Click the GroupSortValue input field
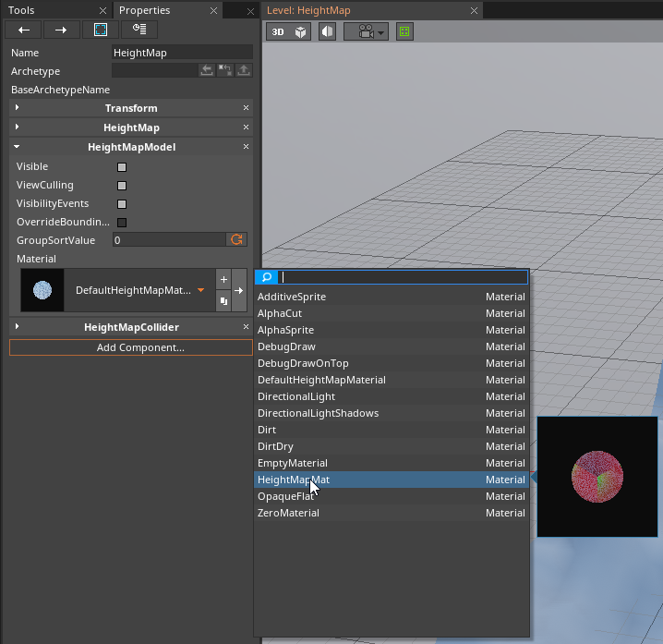The width and height of the screenshot is (663, 644). tap(169, 240)
